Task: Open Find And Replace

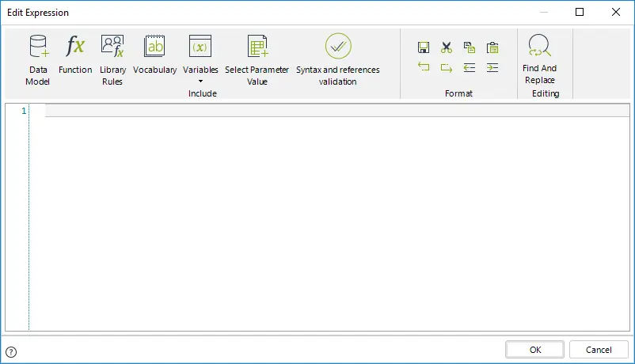Action: click(540, 59)
